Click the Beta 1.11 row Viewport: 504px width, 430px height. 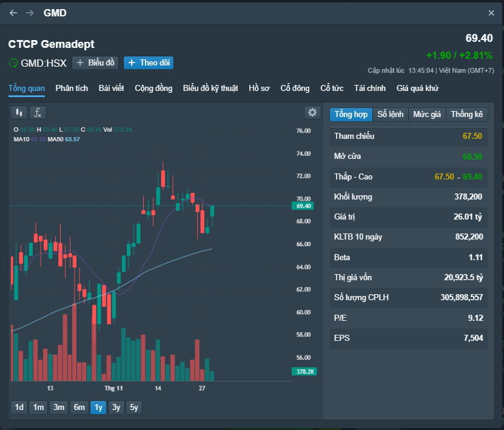409,258
